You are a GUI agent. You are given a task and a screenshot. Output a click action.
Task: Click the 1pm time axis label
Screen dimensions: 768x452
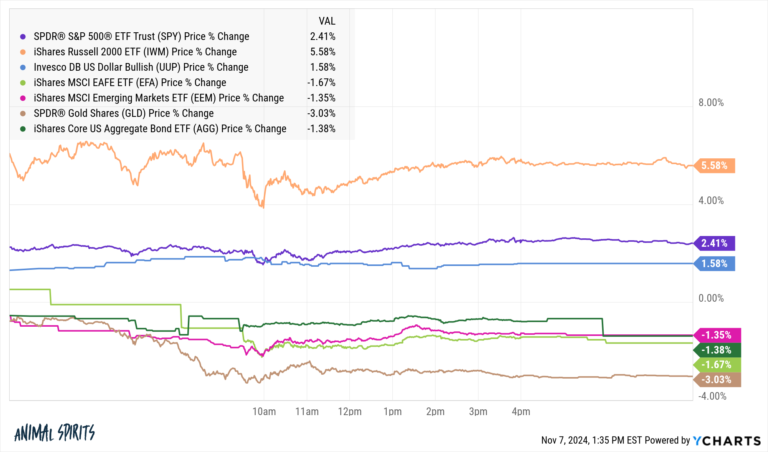392,412
